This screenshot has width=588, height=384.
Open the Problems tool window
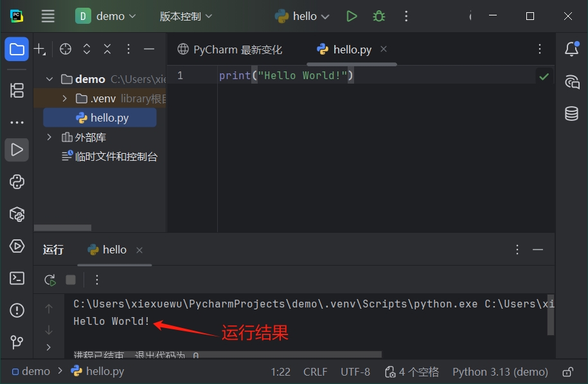click(x=17, y=311)
